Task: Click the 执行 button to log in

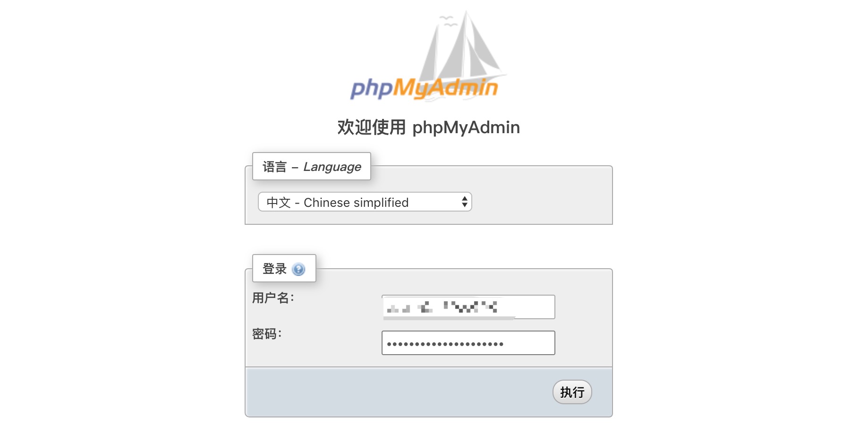Action: coord(572,392)
